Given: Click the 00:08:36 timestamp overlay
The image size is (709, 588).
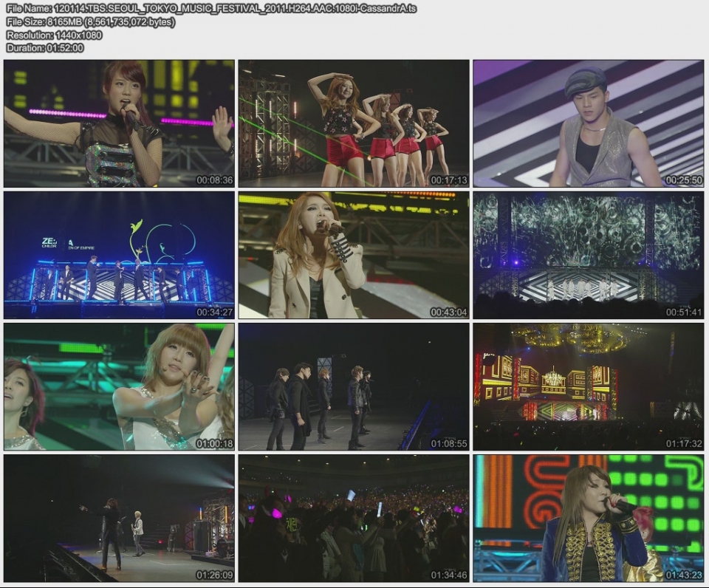Looking at the screenshot, I should pos(213,178).
